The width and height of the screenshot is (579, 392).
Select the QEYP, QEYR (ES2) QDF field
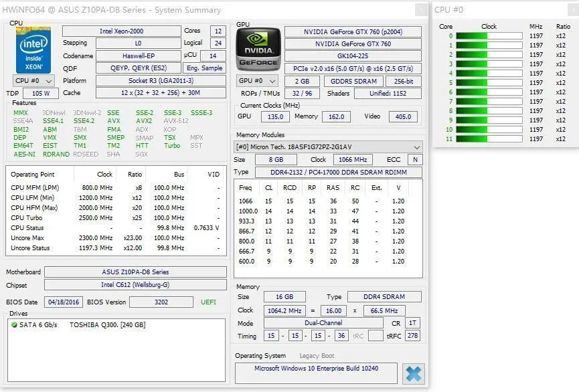(x=139, y=68)
